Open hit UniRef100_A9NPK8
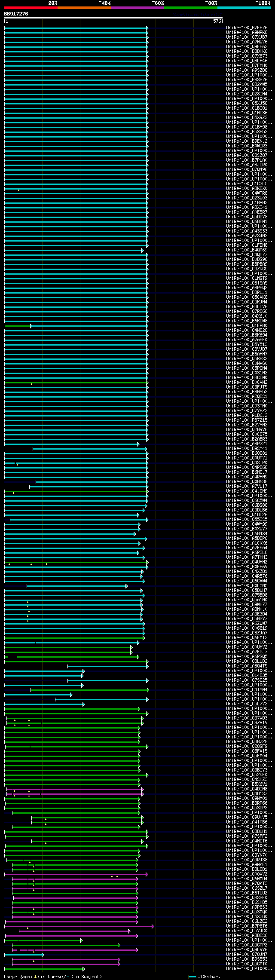Screen dimensions: 275x980 coord(247,32)
